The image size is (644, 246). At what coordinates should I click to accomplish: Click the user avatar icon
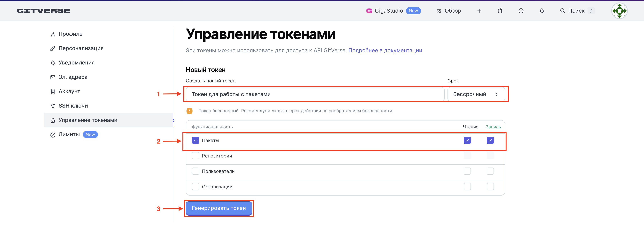[619, 11]
